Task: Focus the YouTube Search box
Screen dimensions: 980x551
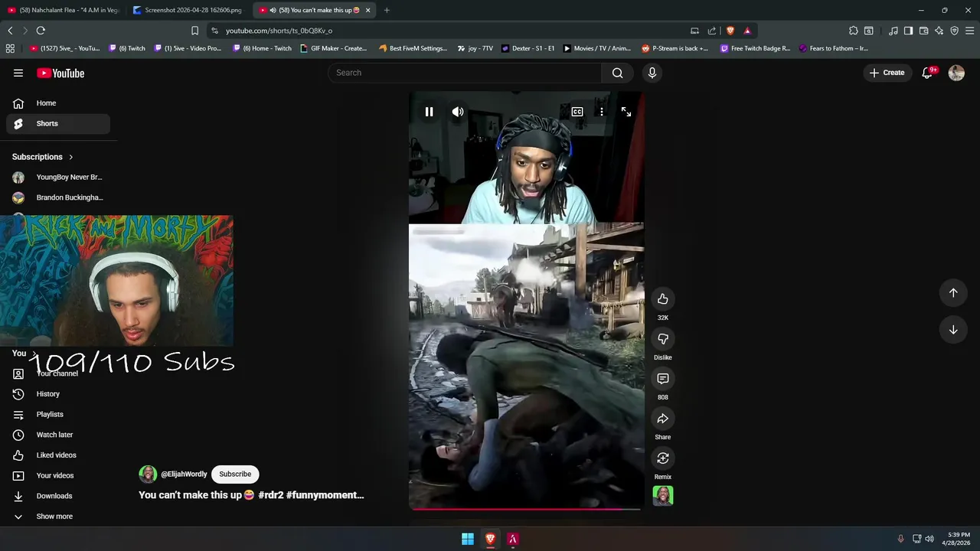Action: point(465,73)
